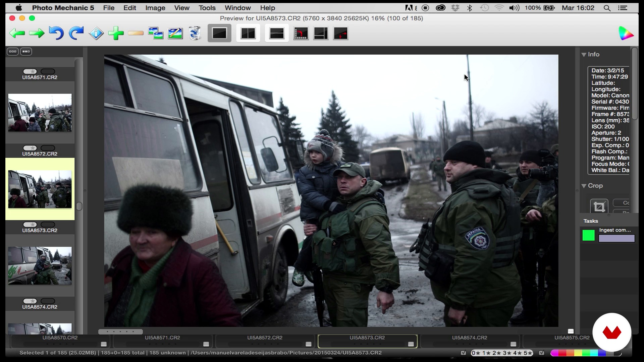
Task: Switch filmstrip to first thumbnail layout button
Action: click(13, 51)
